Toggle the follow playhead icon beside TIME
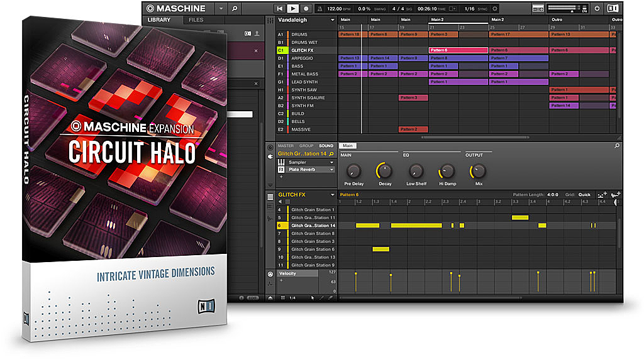Viewport: 644px width, 362px height. 452,9
